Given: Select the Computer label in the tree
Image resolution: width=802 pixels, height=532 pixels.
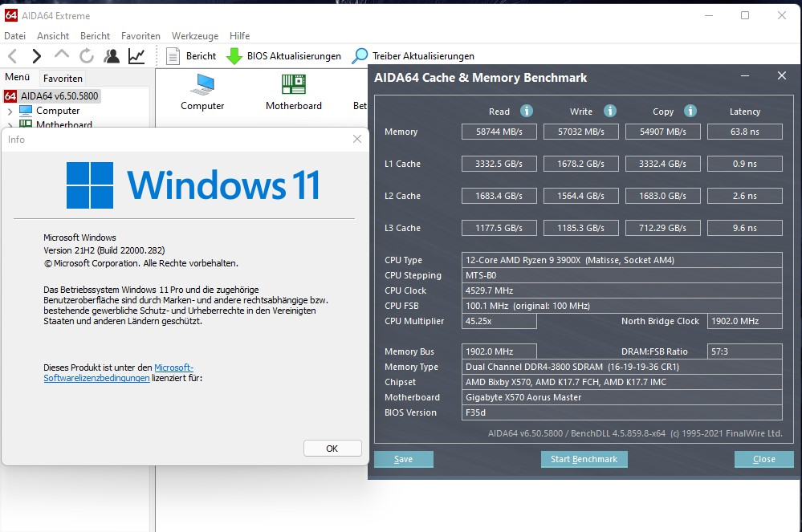Looking at the screenshot, I should pyautogui.click(x=58, y=111).
